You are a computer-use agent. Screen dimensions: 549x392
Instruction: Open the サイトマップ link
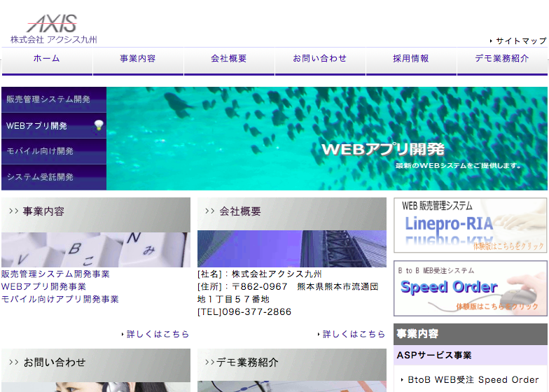520,41
